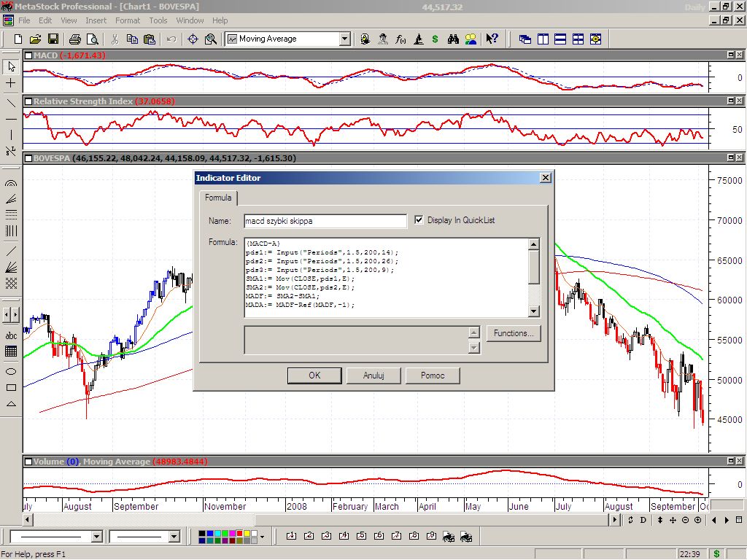Open the first line style dropdown at bottom

[x=96, y=537]
